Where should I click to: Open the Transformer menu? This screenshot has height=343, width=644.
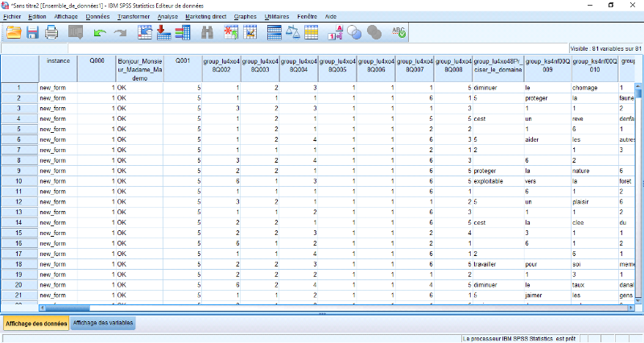pyautogui.click(x=133, y=16)
